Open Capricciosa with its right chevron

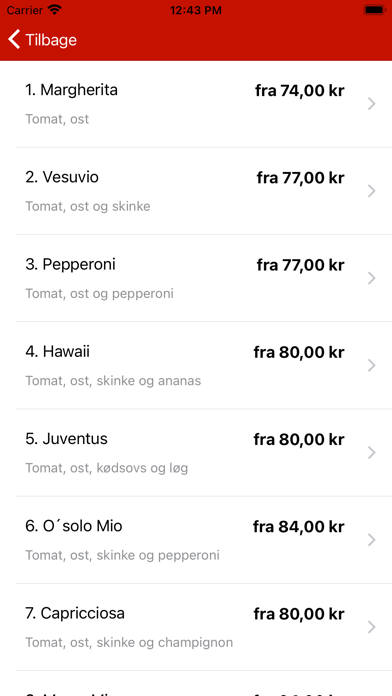click(x=372, y=627)
